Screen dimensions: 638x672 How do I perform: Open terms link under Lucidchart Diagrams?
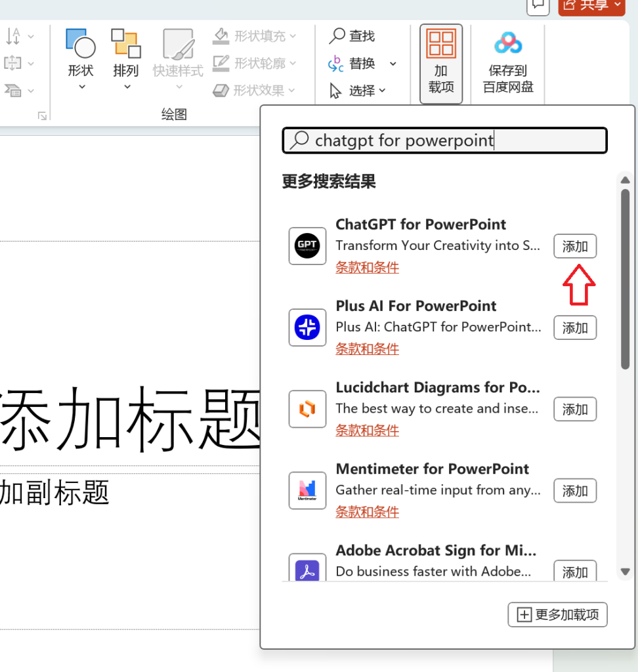coord(367,430)
